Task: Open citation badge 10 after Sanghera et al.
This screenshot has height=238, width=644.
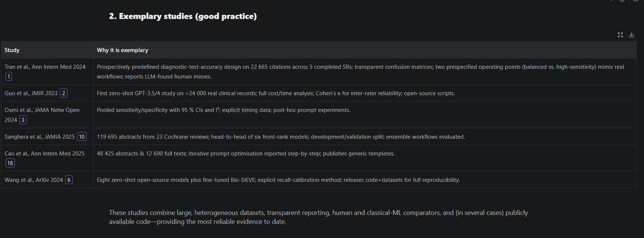Action: pyautogui.click(x=82, y=137)
